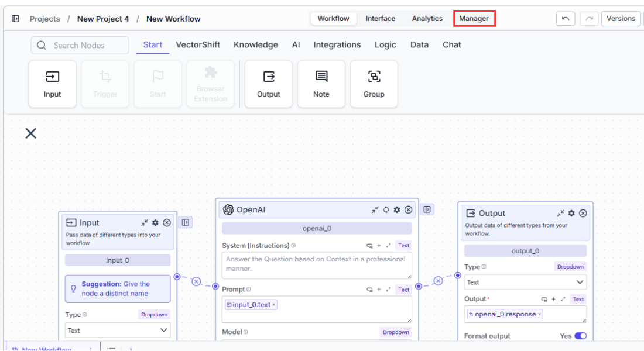The height and width of the screenshot is (351, 644).
Task: Open the Versions panel
Action: point(621,18)
